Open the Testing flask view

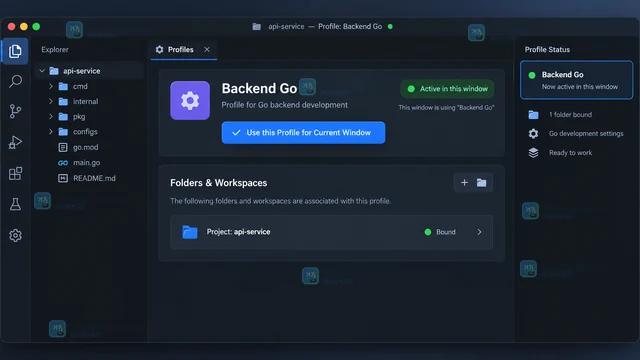click(x=15, y=204)
